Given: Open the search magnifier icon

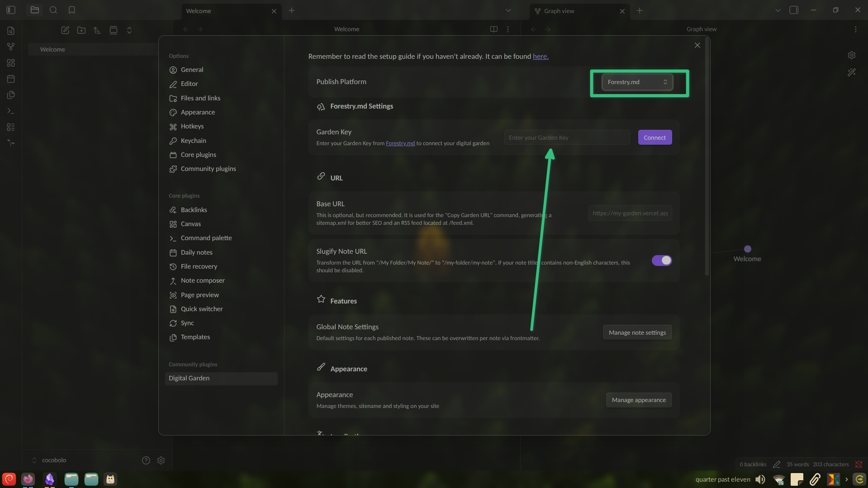Looking at the screenshot, I should click(53, 10).
